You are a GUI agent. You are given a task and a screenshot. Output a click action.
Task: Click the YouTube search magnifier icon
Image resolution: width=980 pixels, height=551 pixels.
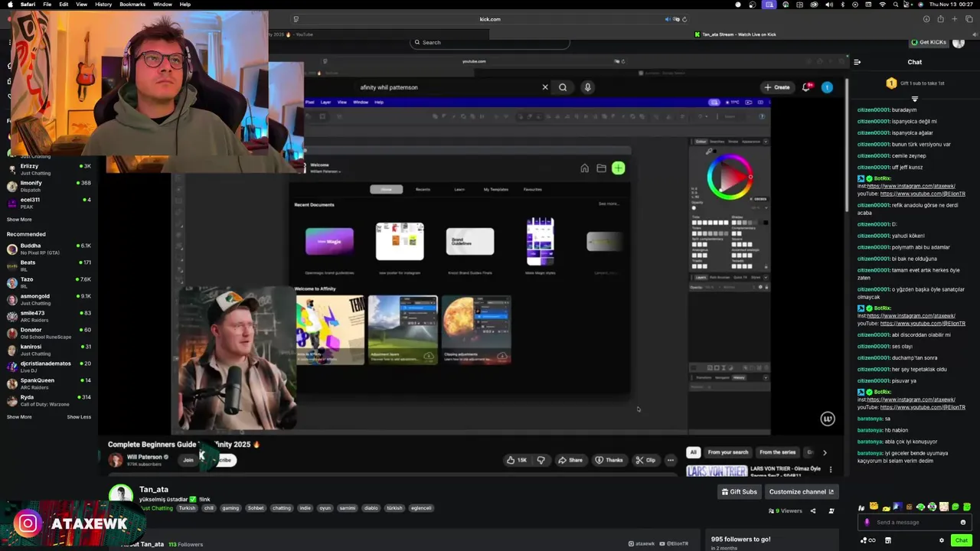[x=563, y=87]
